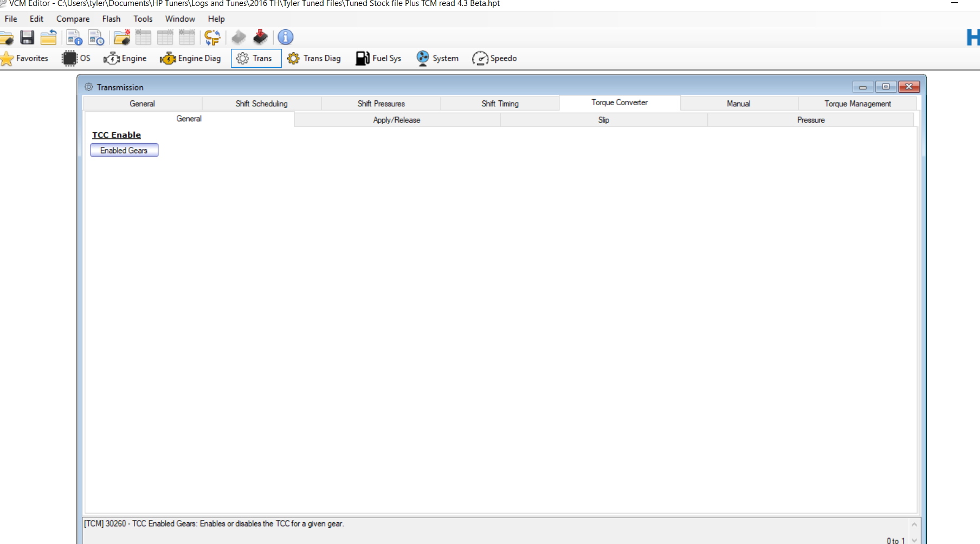Click the open compare file folder icon
The height and width of the screenshot is (544, 980).
[121, 37]
